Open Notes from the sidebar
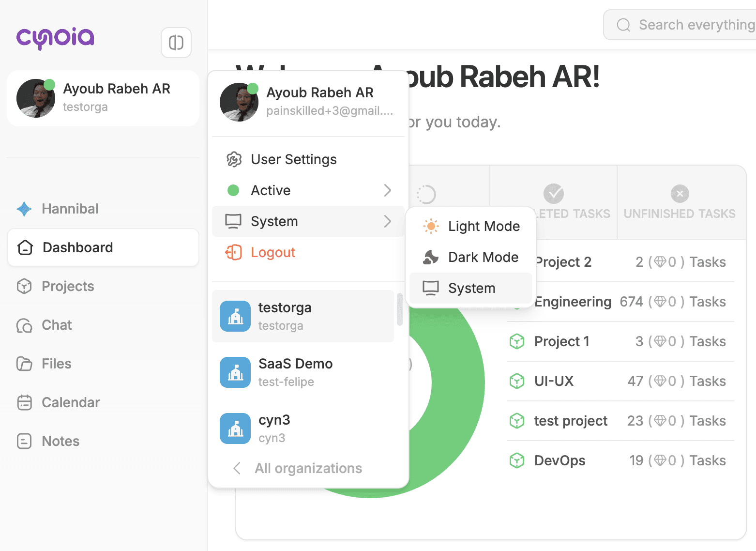The height and width of the screenshot is (551, 756). (103, 441)
